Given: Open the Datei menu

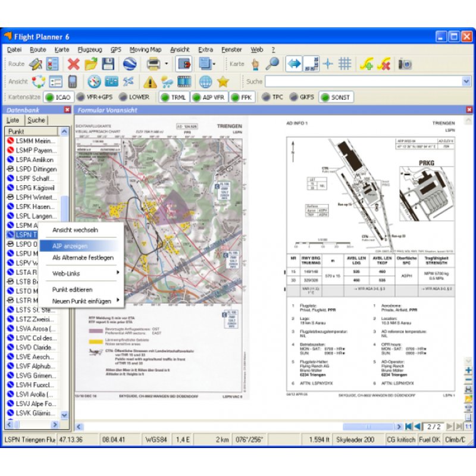Looking at the screenshot, I should 14,49.
